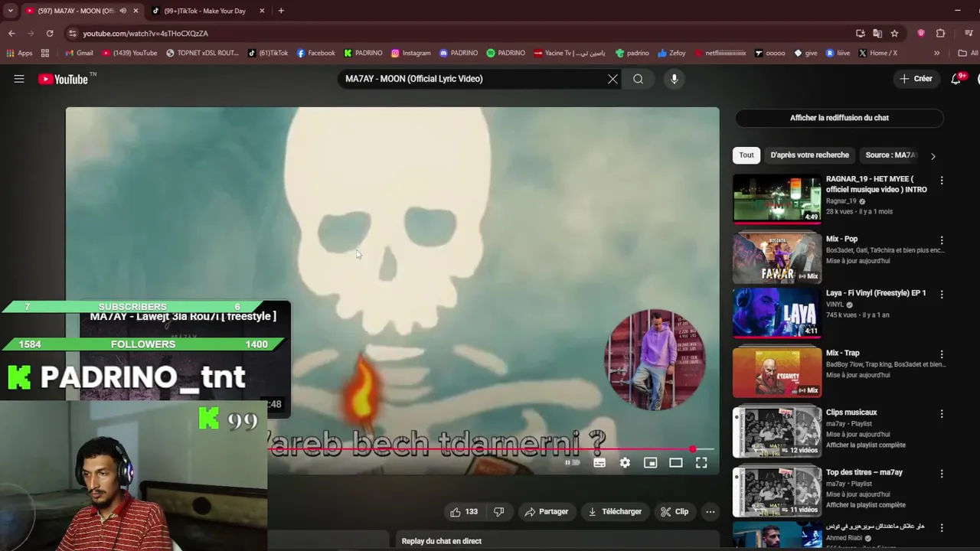The image size is (980, 551).
Task: Open YouTube notifications bell
Action: tap(956, 79)
